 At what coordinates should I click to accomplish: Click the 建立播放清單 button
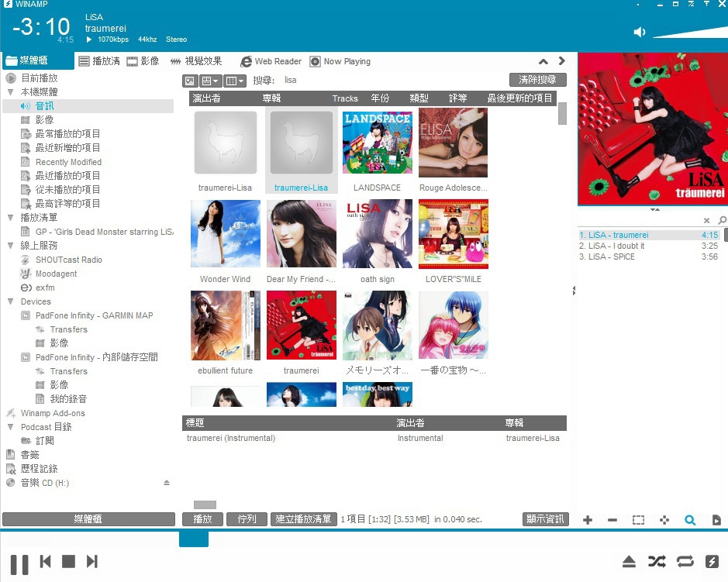(x=303, y=519)
